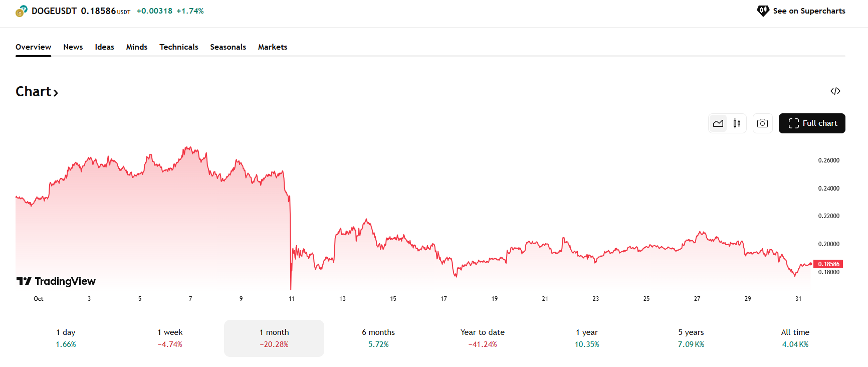Choose the 6 months range
868x367 pixels.
[378, 338]
